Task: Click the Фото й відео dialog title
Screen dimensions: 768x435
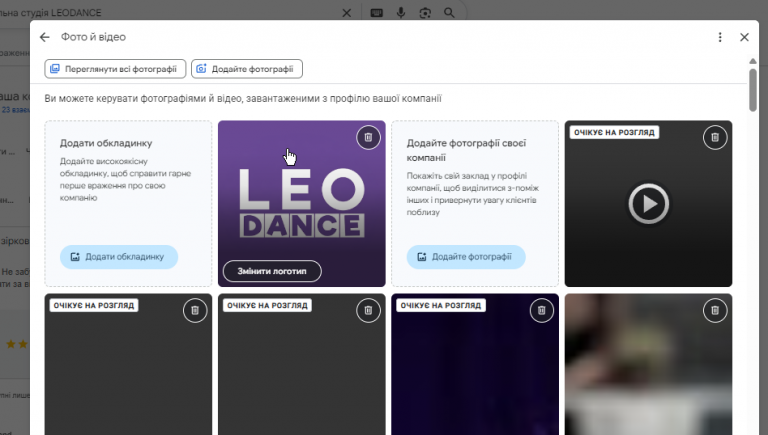Action: 93,37
